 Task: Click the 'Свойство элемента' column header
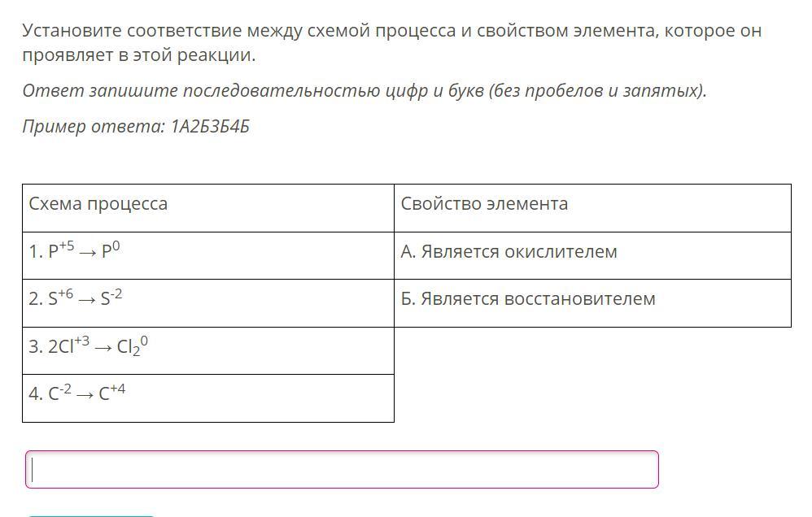click(484, 204)
